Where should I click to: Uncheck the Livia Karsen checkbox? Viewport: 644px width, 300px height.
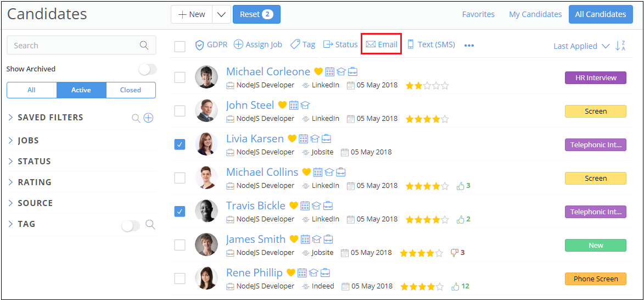tap(180, 145)
